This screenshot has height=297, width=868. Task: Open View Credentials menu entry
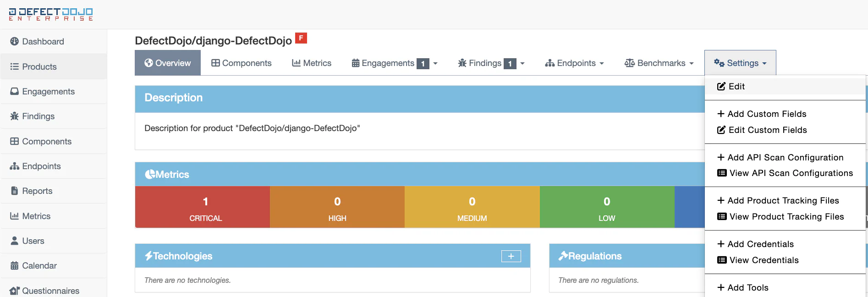pyautogui.click(x=764, y=260)
